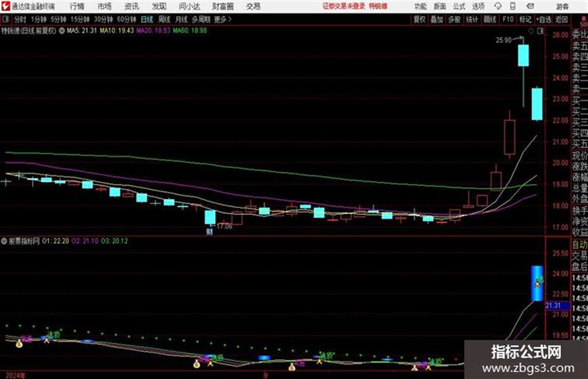588x379 pixels.
Task: Open the 发现 menu
Action: click(x=159, y=6)
